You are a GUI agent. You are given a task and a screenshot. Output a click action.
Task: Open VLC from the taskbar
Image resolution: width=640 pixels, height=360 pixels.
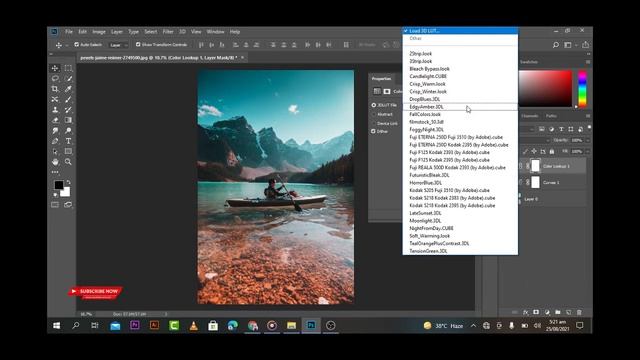click(193, 325)
